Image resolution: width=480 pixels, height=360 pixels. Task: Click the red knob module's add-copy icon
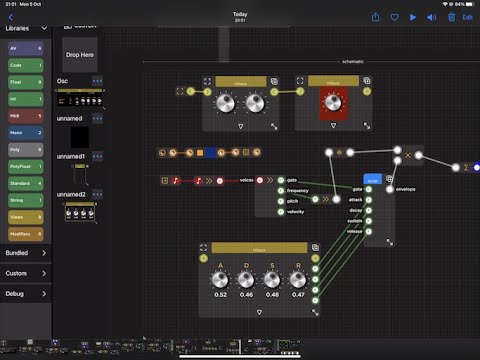click(x=367, y=81)
